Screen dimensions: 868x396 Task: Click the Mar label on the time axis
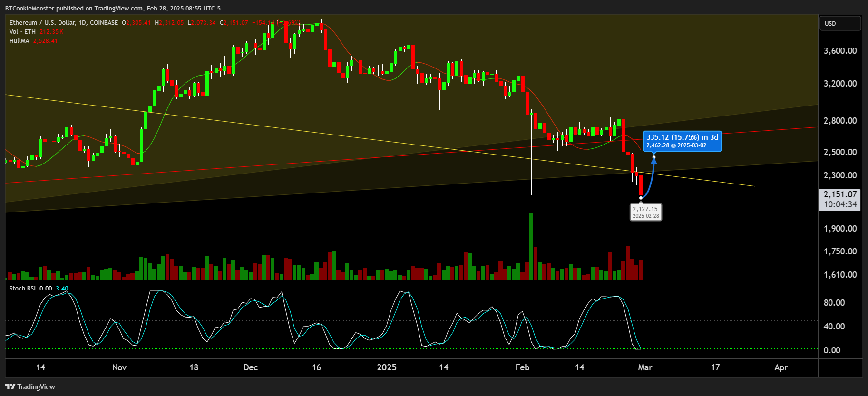click(x=645, y=367)
